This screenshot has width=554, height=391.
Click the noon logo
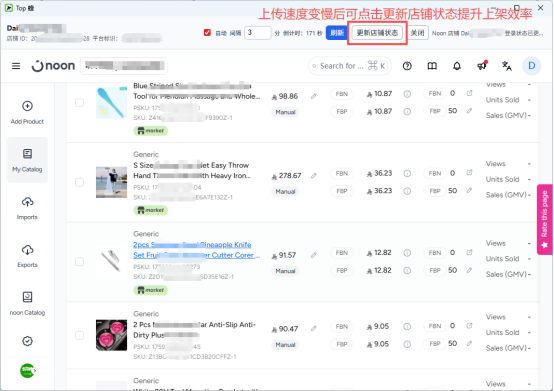[53, 66]
